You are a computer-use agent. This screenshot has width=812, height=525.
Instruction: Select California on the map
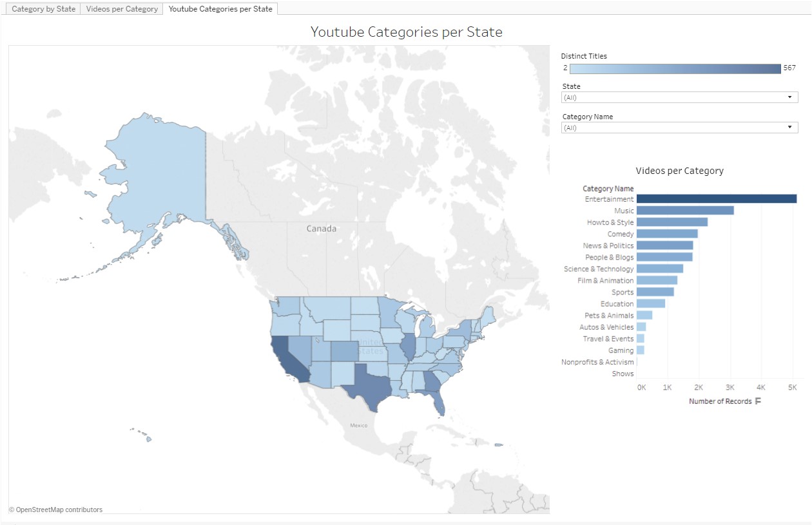coord(287,361)
